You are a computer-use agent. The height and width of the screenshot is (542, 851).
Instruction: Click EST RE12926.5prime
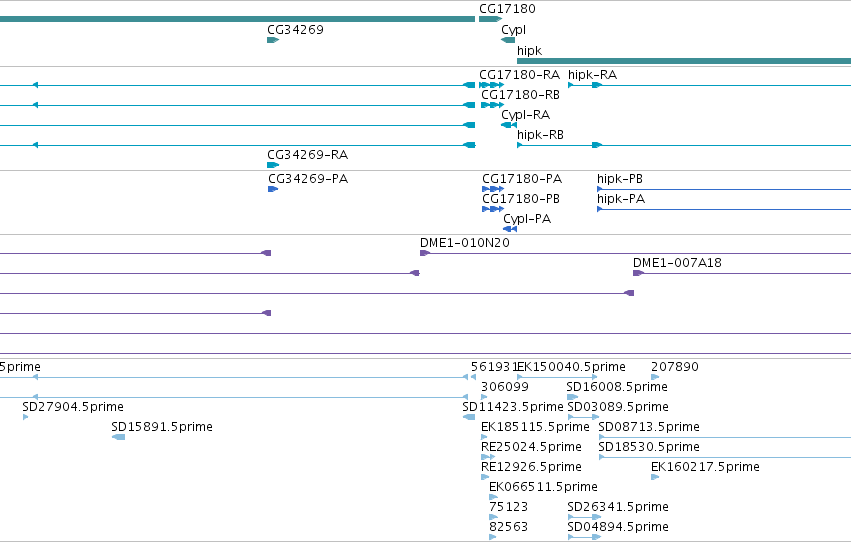531,467
